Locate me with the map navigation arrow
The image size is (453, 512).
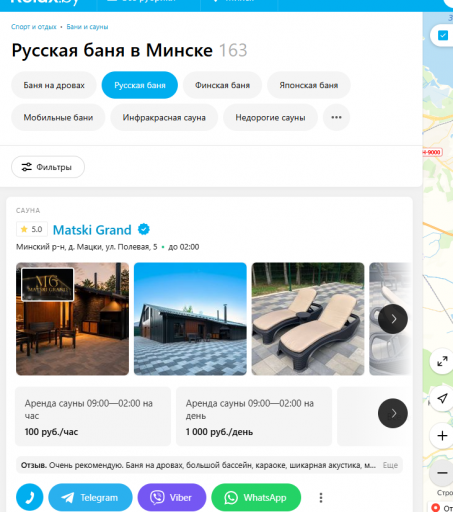click(442, 398)
